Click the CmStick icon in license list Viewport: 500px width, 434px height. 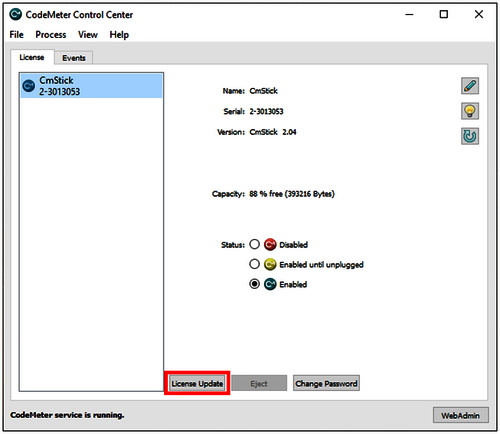(x=29, y=86)
